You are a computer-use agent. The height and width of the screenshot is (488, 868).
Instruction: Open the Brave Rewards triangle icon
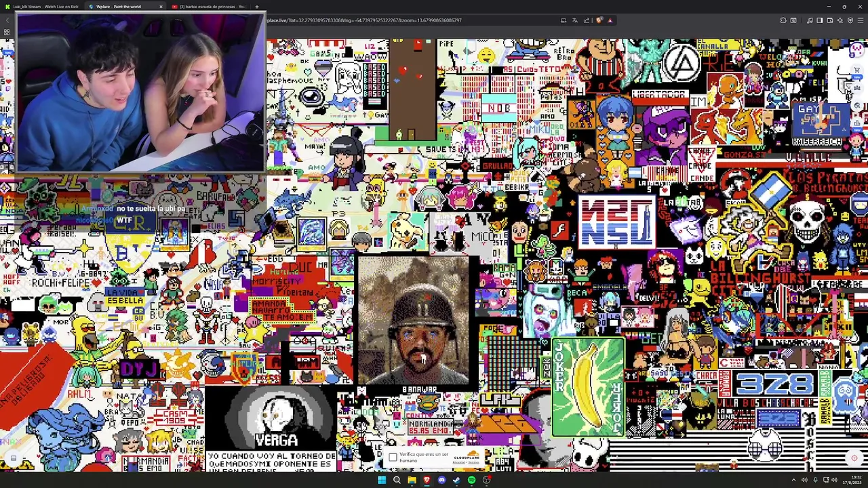pos(610,20)
